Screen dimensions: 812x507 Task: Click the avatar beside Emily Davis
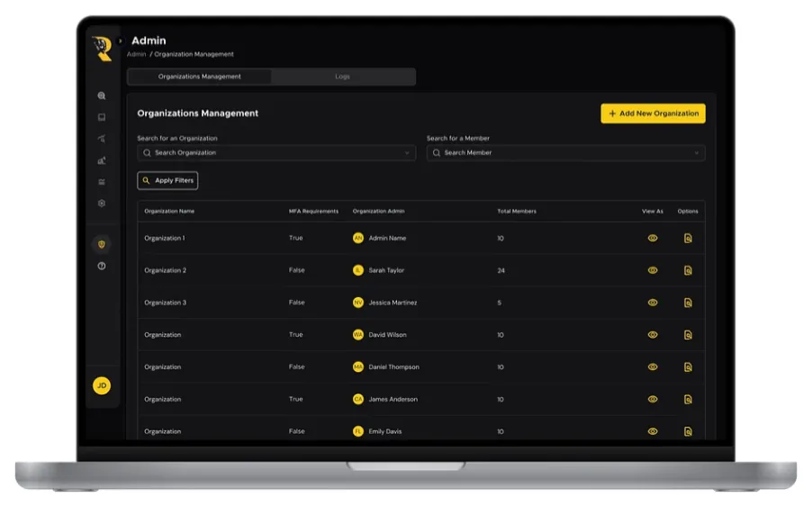pyautogui.click(x=358, y=431)
